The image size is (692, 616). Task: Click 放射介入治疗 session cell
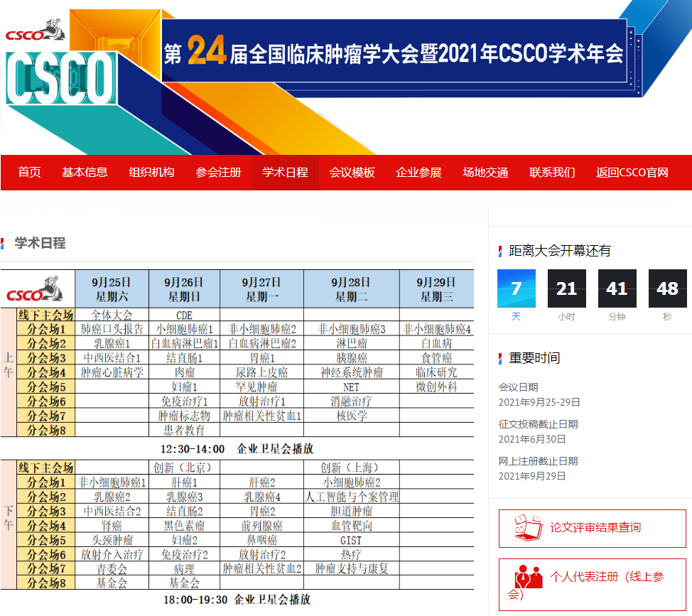pyautogui.click(x=112, y=555)
